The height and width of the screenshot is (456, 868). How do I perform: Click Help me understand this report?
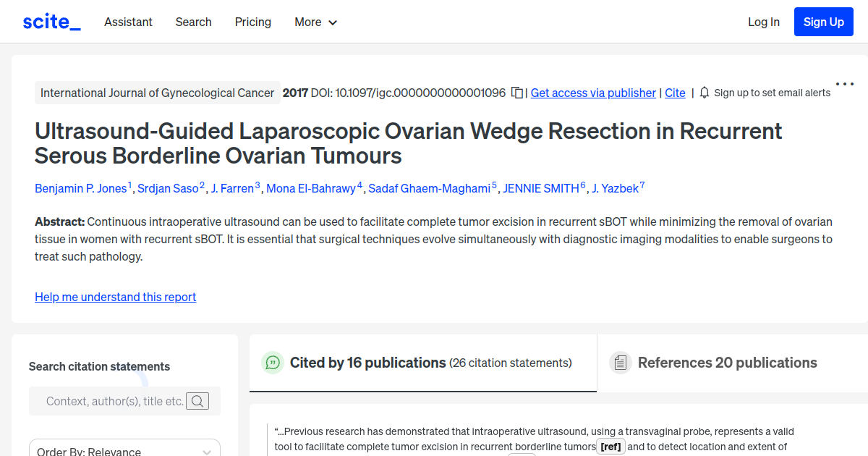tap(115, 297)
